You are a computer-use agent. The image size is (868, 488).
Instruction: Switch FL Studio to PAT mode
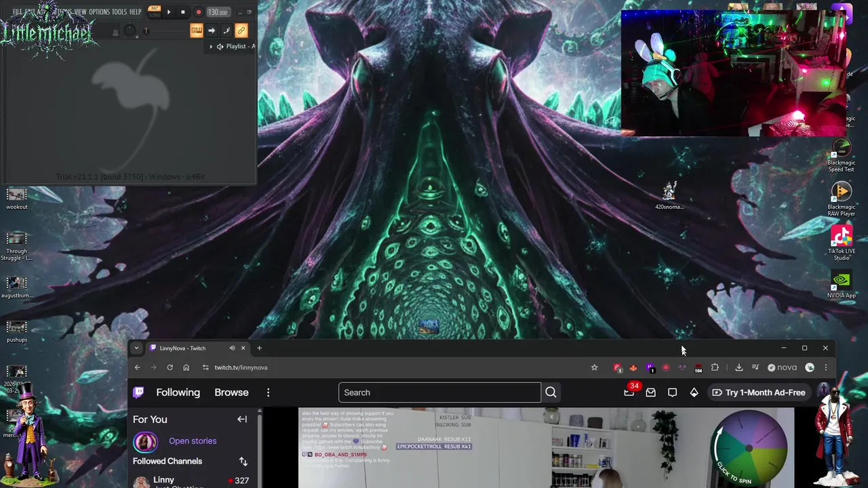click(155, 8)
